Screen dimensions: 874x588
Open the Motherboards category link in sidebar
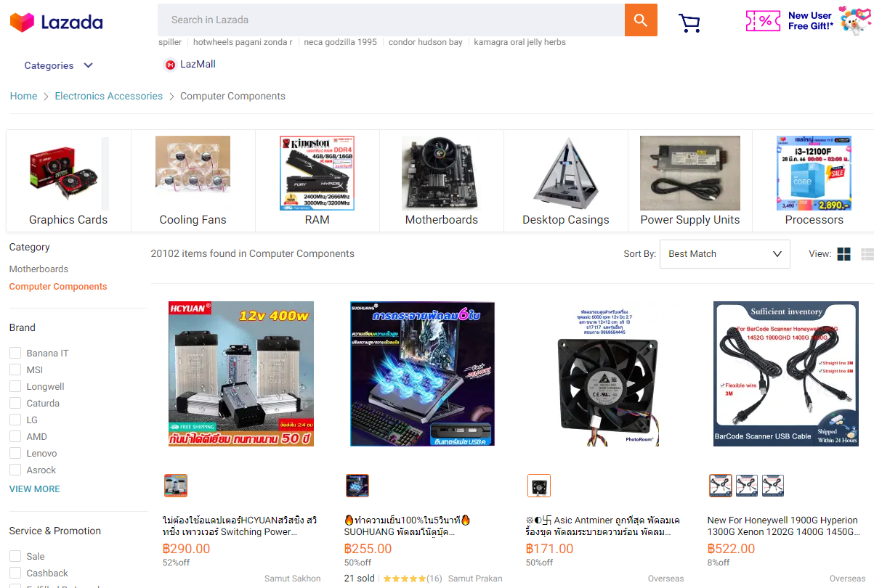39,269
